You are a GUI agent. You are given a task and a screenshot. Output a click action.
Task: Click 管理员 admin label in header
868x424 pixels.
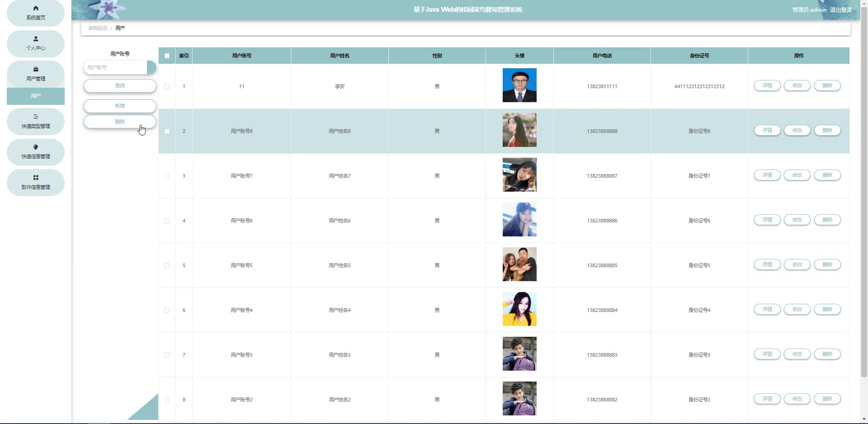point(809,9)
